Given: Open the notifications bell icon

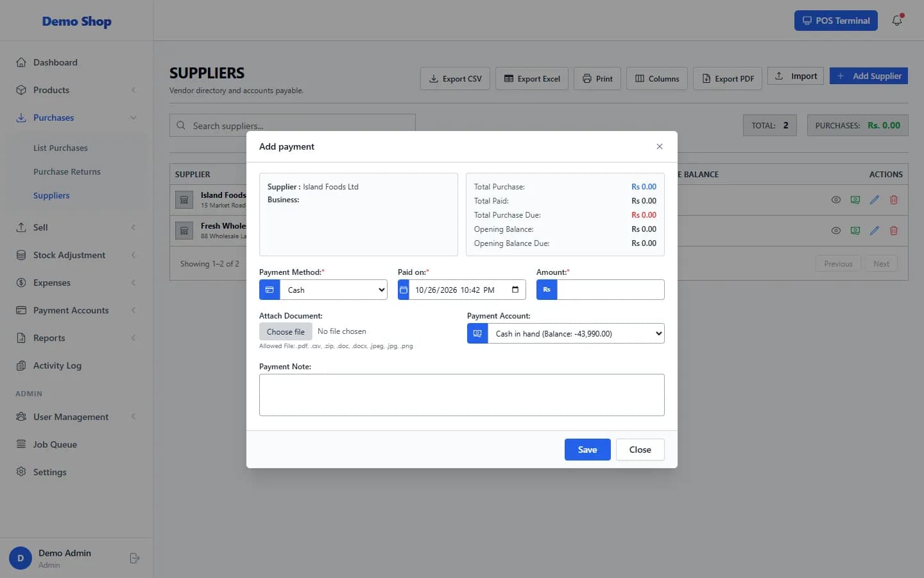Looking at the screenshot, I should pyautogui.click(x=897, y=21).
